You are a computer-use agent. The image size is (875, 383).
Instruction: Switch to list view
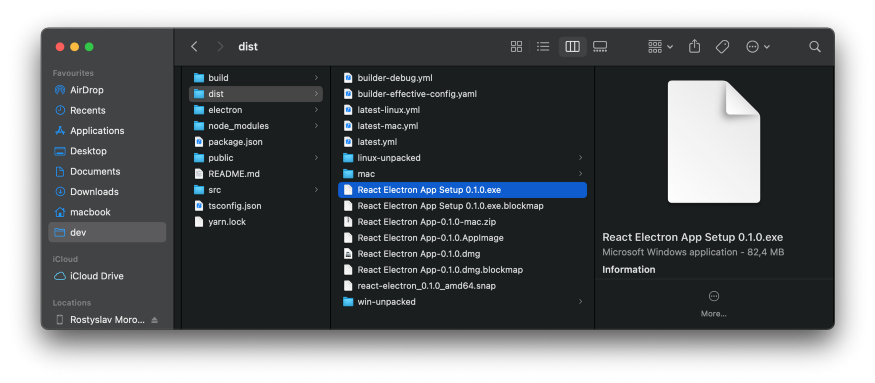click(x=543, y=47)
